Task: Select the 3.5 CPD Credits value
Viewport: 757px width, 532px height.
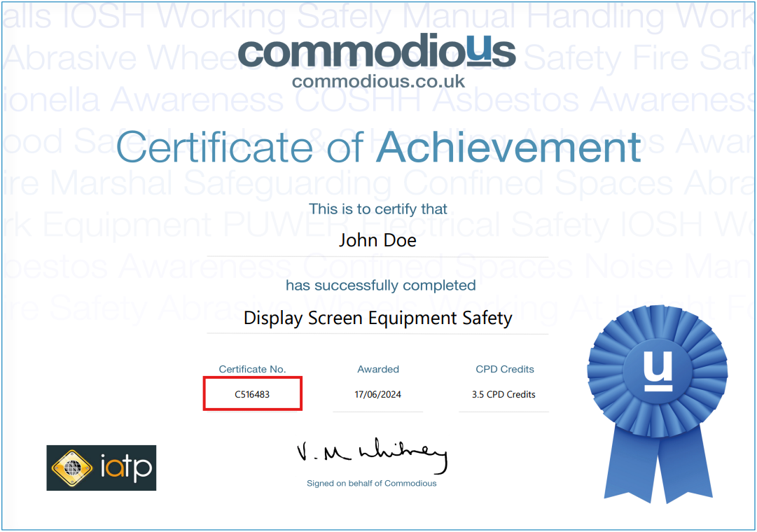Action: pyautogui.click(x=503, y=394)
